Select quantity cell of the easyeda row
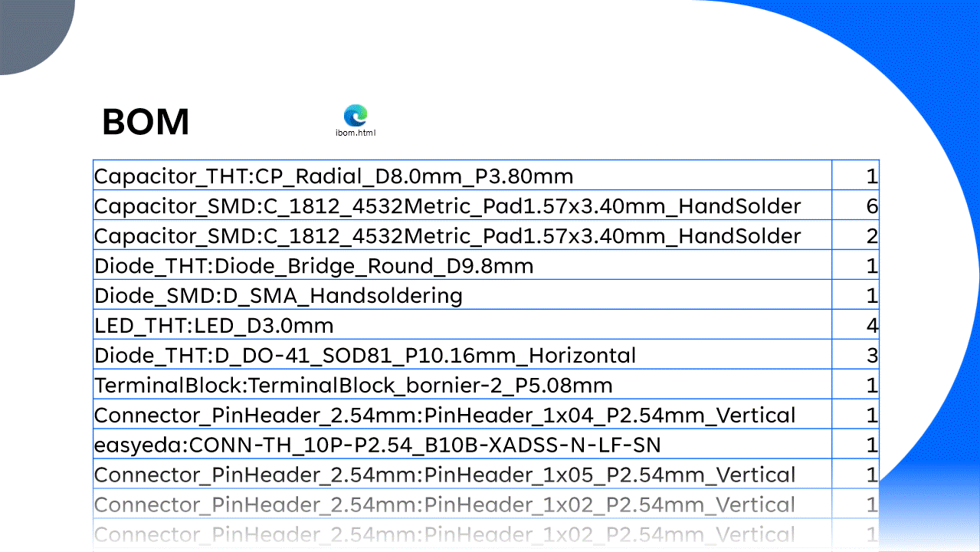Image resolution: width=980 pixels, height=552 pixels. point(855,445)
